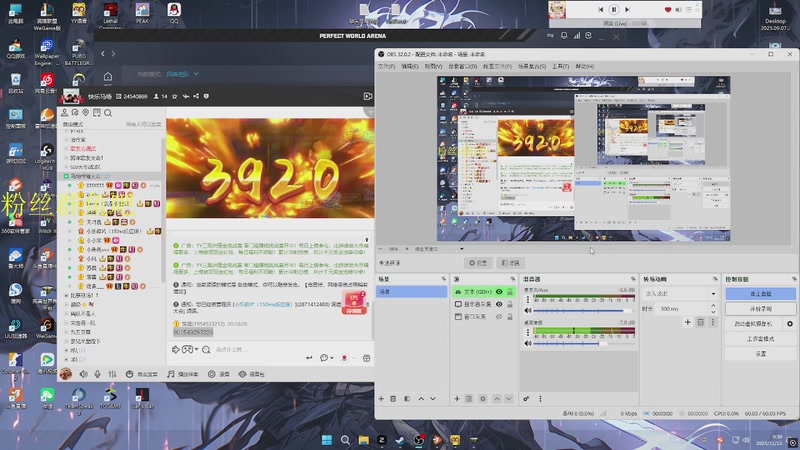Click the 工作室模式 button
Screen dimensions: 800x450
(x=760, y=338)
